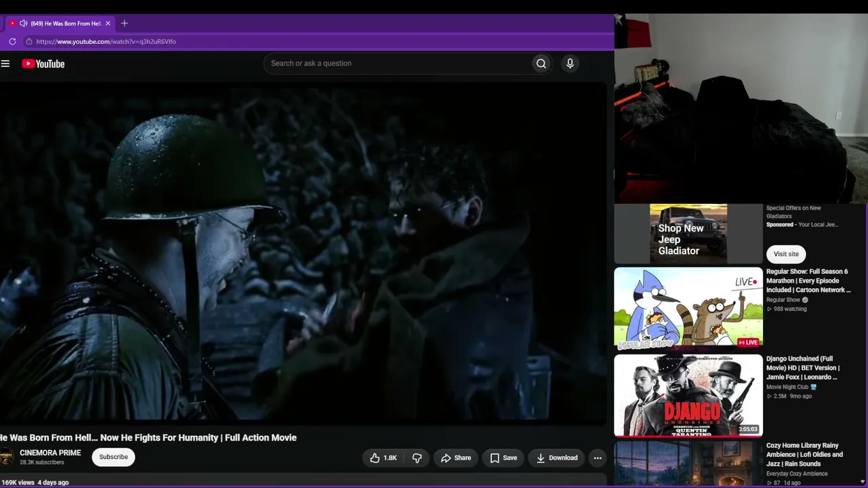Start voice search with the microphone icon
Screen dimensions: 868x488
pos(570,64)
